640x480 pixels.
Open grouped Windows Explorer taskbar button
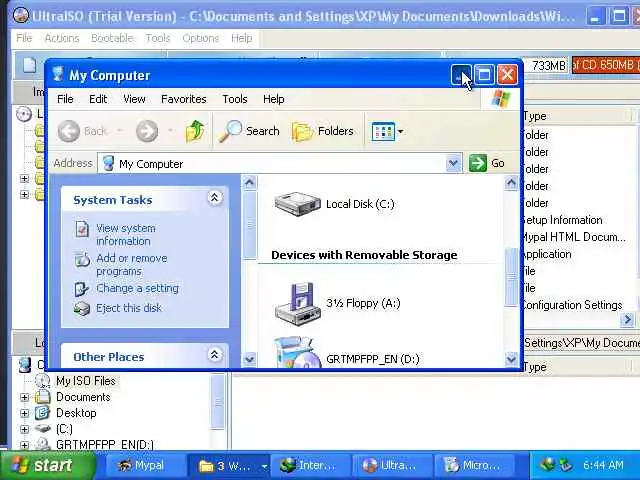tap(229, 465)
